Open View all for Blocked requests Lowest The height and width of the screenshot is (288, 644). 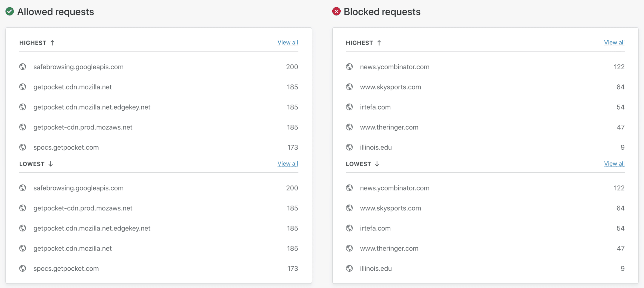[x=614, y=164]
